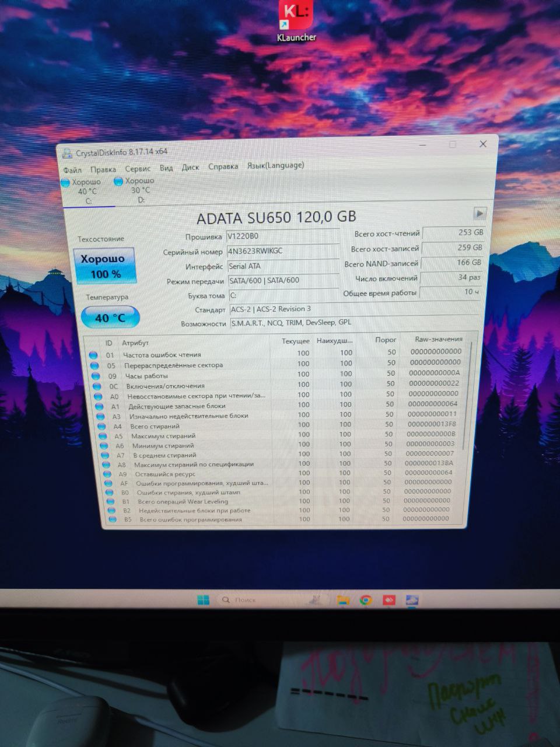Image resolution: width=560 pixels, height=747 pixels.
Task: Expand the Справка menu
Action: (223, 166)
